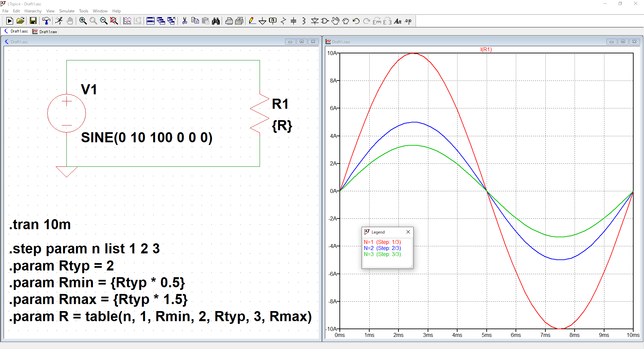Place a Ground symbol tool
Screen dimensions: 644x349
[263, 21]
